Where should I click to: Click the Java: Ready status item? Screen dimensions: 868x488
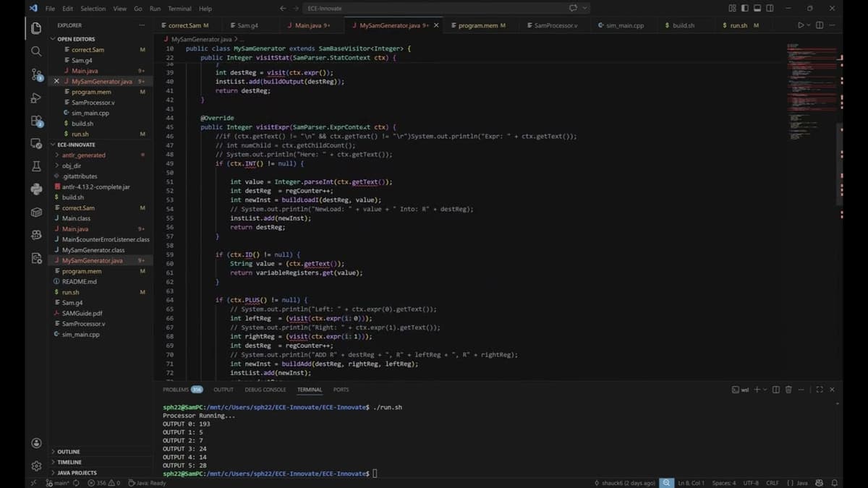(x=148, y=482)
